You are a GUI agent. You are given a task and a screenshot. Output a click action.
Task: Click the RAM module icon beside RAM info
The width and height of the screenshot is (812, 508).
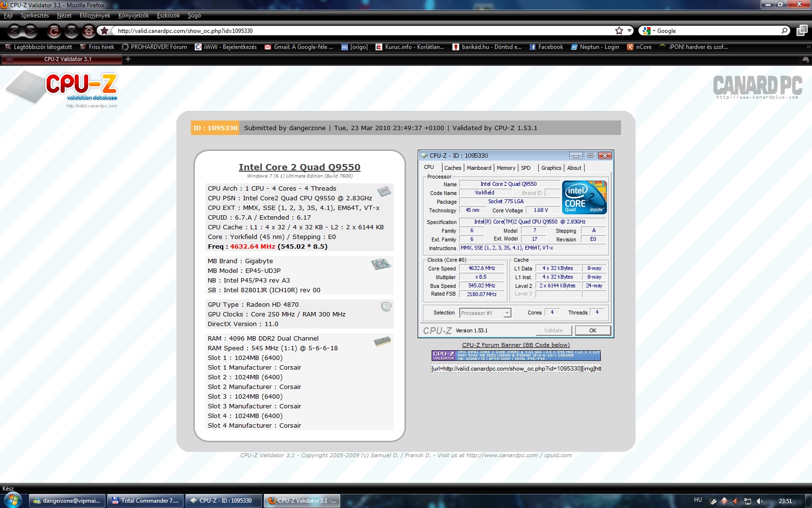point(382,342)
